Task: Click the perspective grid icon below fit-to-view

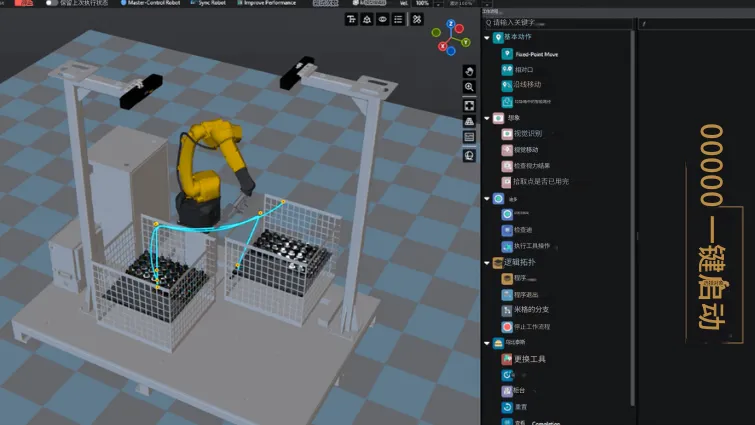Action: click(469, 121)
